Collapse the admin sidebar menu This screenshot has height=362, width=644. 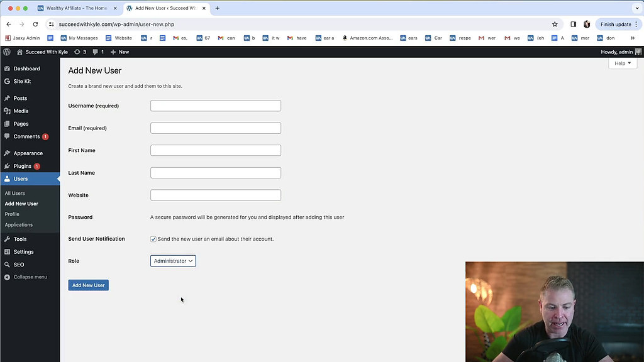tap(30, 277)
